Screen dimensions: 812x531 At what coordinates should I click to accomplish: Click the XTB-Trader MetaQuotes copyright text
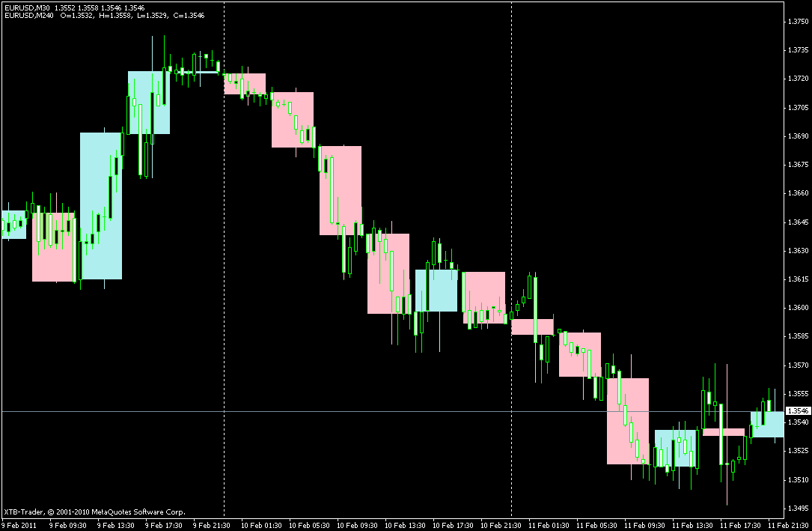[x=95, y=512]
